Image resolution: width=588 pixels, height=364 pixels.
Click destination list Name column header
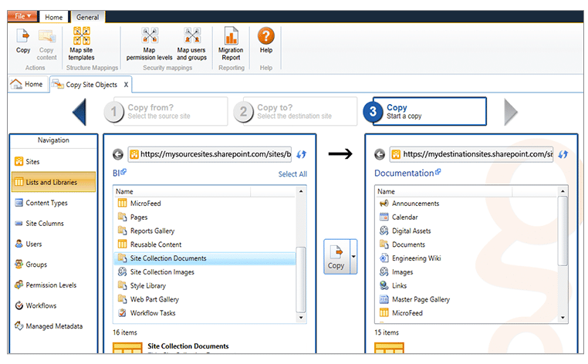[x=444, y=191]
